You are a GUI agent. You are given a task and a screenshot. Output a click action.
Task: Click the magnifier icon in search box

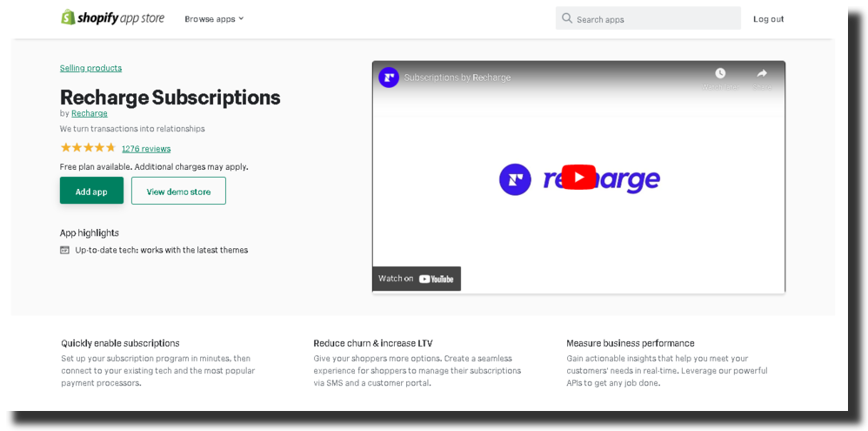point(567,18)
